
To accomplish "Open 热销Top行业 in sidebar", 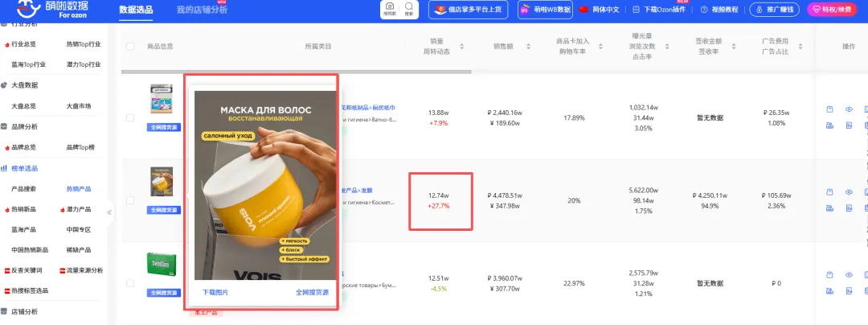I will click(x=83, y=43).
